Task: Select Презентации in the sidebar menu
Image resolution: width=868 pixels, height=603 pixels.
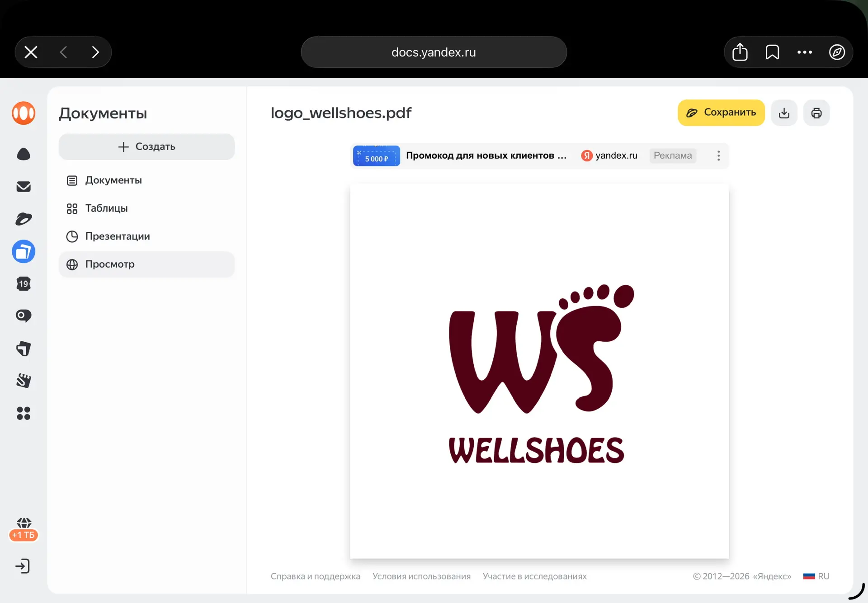Action: 118,236
